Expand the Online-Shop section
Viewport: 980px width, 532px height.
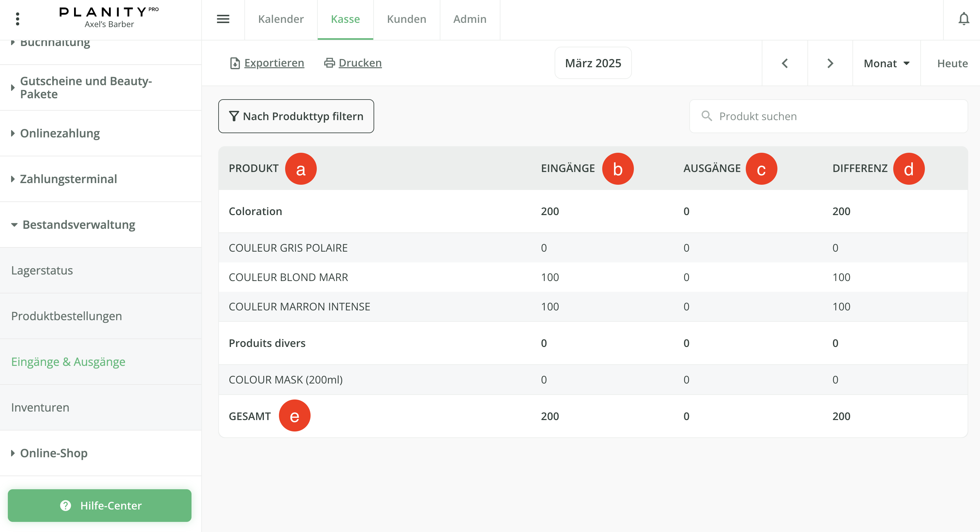point(54,453)
